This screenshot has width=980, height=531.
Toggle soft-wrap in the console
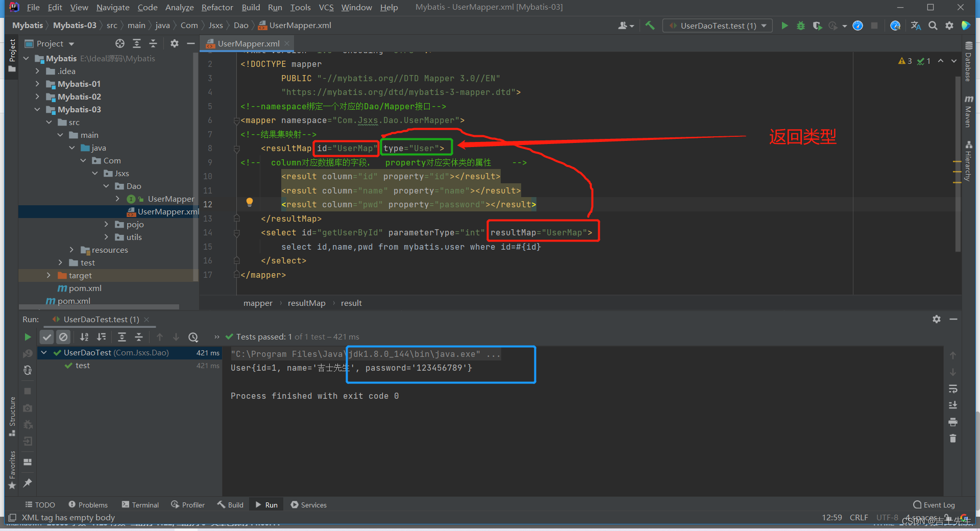pos(953,389)
